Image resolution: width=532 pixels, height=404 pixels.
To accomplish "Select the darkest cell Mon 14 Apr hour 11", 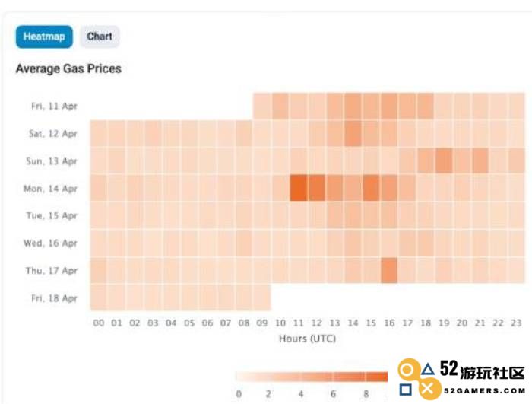I will [x=299, y=188].
